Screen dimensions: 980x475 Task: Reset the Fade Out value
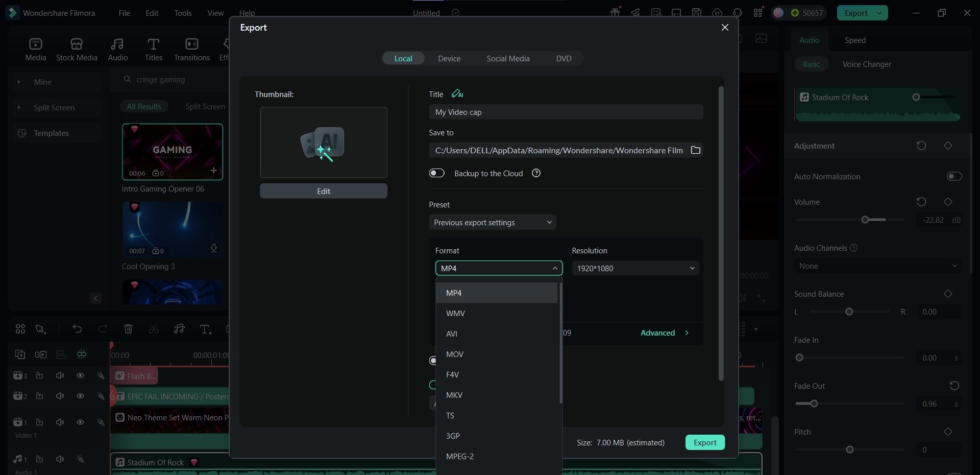[x=954, y=386]
